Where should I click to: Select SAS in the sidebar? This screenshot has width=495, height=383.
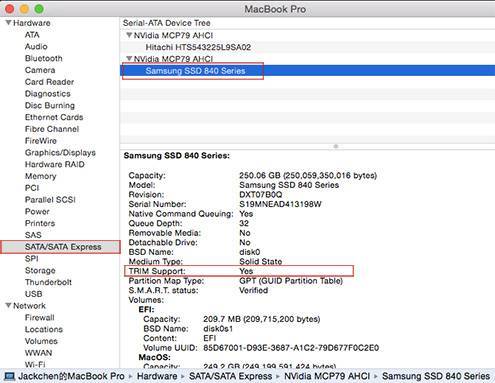pyautogui.click(x=33, y=235)
